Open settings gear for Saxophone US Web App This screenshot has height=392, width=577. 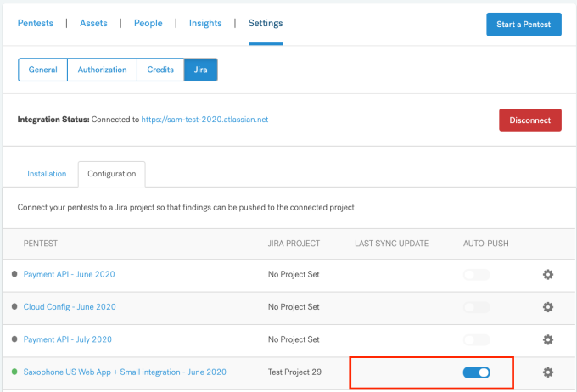(548, 372)
